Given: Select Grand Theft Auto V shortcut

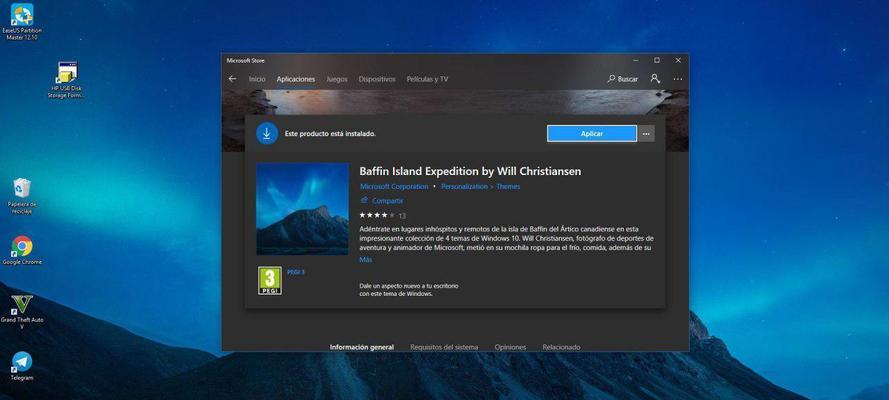Looking at the screenshot, I should point(22,312).
